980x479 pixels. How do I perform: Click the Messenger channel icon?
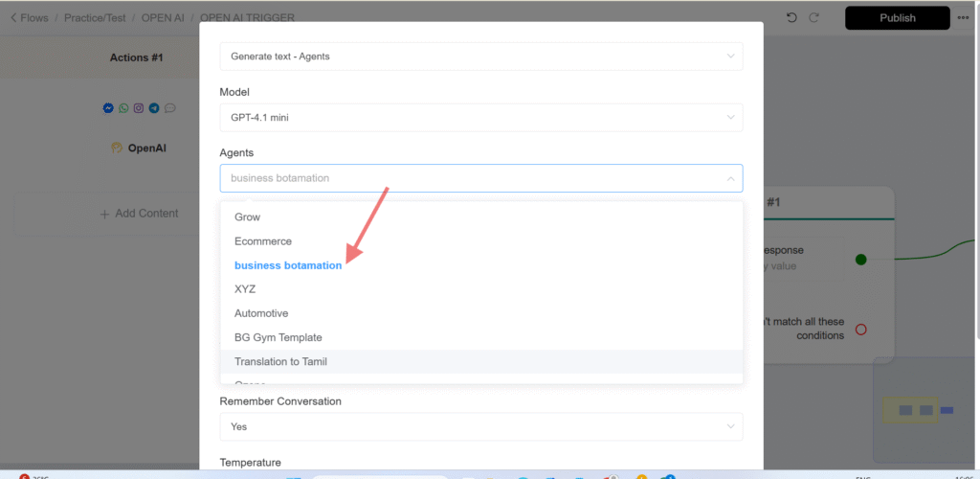click(108, 108)
